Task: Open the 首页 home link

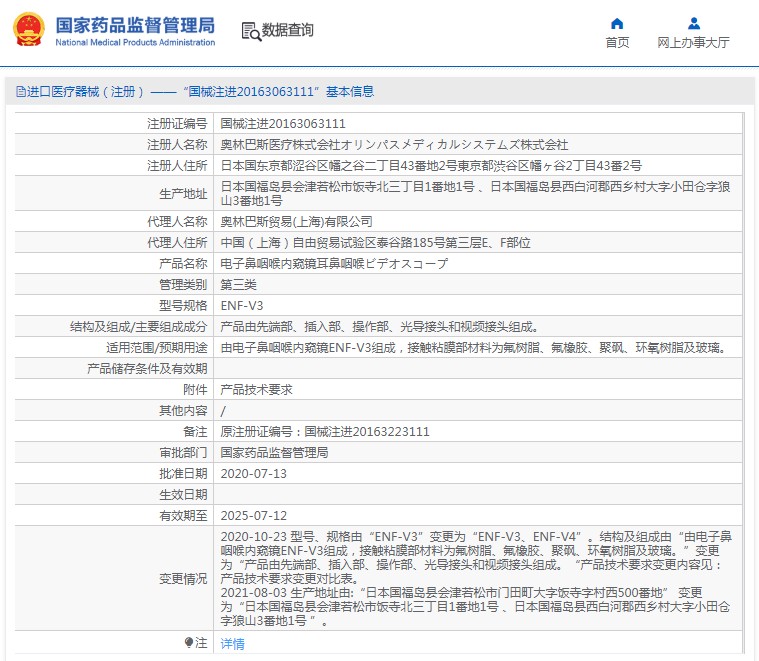Action: [617, 43]
